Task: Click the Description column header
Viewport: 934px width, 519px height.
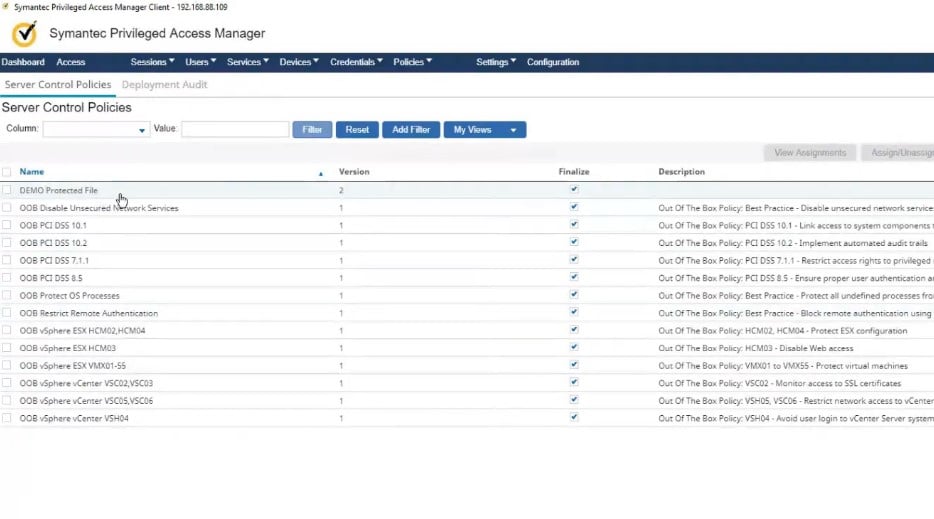Action: point(681,172)
